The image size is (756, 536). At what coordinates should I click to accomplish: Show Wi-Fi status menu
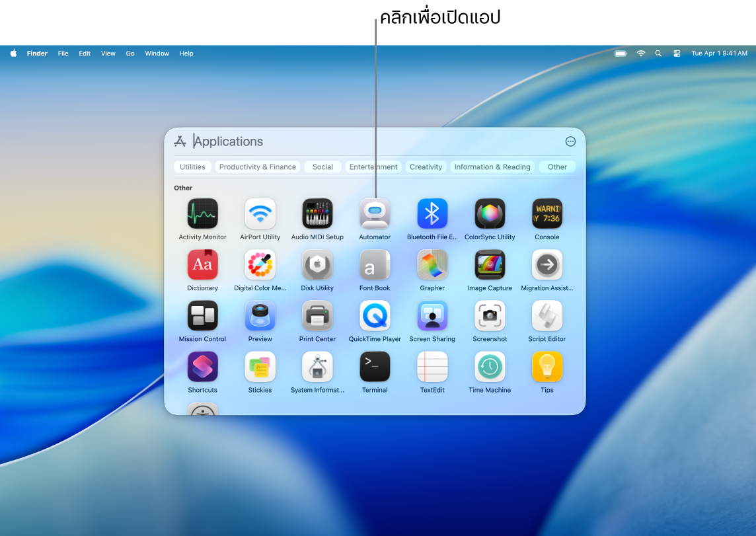coord(641,54)
